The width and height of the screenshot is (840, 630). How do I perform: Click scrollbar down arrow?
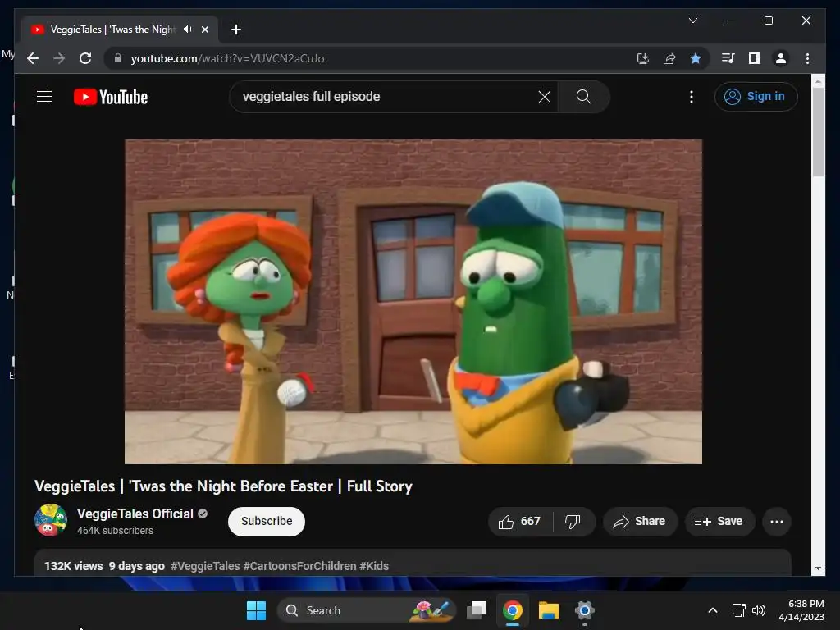(818, 568)
